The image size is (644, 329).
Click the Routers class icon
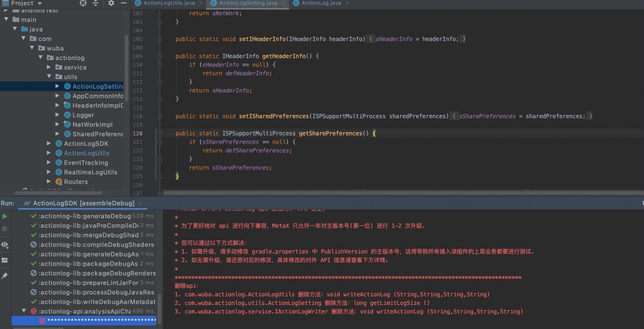point(59,181)
